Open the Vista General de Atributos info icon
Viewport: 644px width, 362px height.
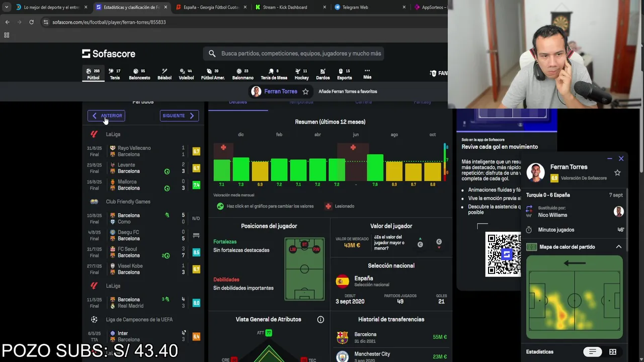(320, 320)
